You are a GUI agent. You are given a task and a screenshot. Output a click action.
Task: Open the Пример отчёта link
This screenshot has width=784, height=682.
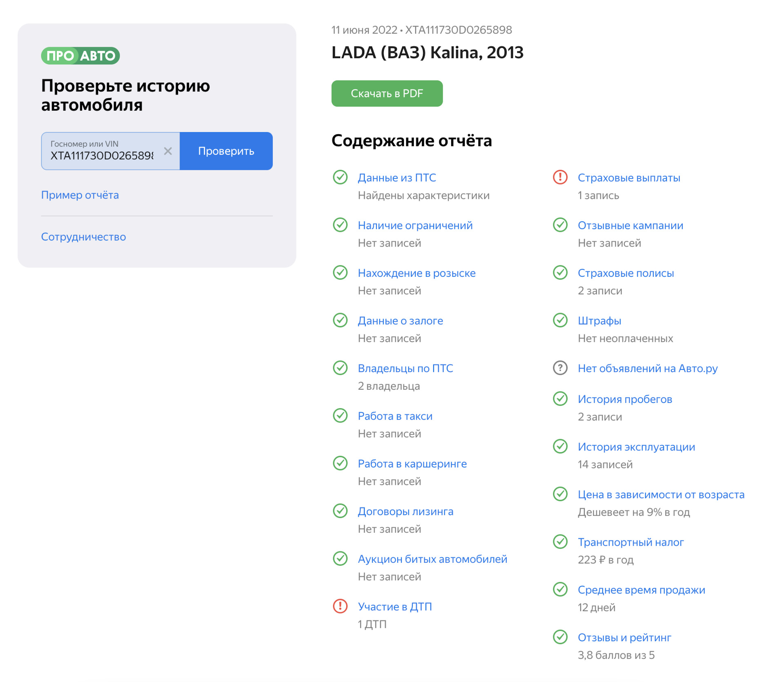pyautogui.click(x=80, y=195)
